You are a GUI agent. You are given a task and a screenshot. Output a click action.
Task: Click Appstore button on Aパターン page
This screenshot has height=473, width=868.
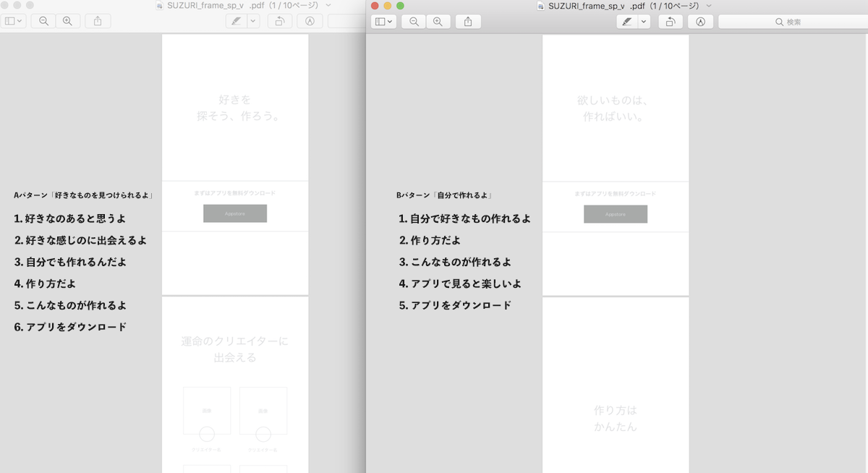[235, 213]
